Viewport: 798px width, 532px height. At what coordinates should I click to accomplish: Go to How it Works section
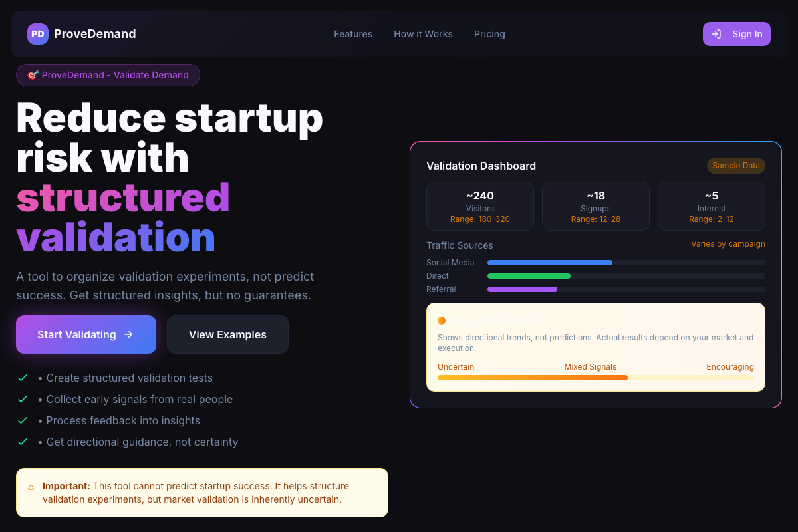coord(423,34)
